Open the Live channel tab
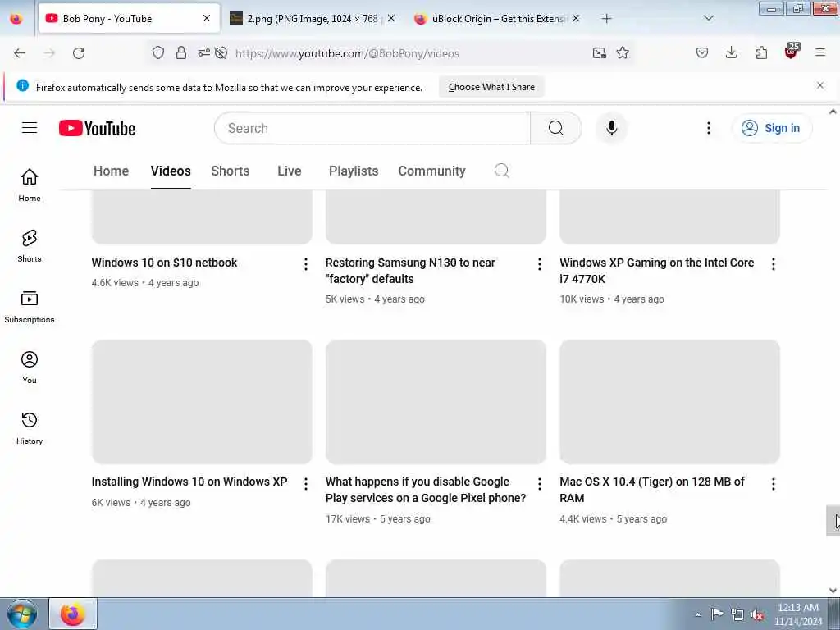 (x=290, y=171)
